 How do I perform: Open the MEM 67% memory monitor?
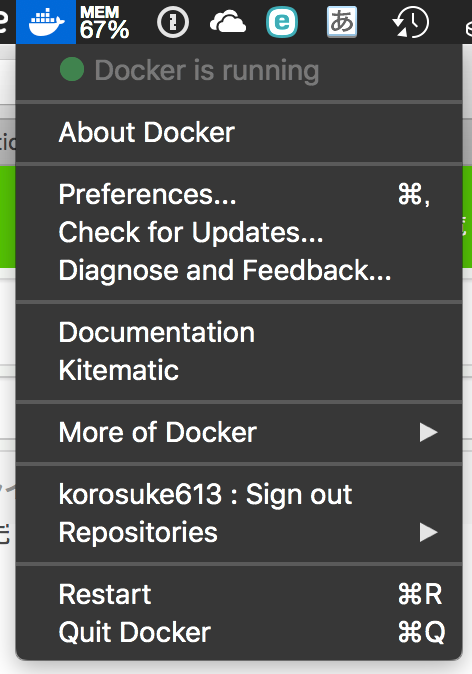(104, 22)
